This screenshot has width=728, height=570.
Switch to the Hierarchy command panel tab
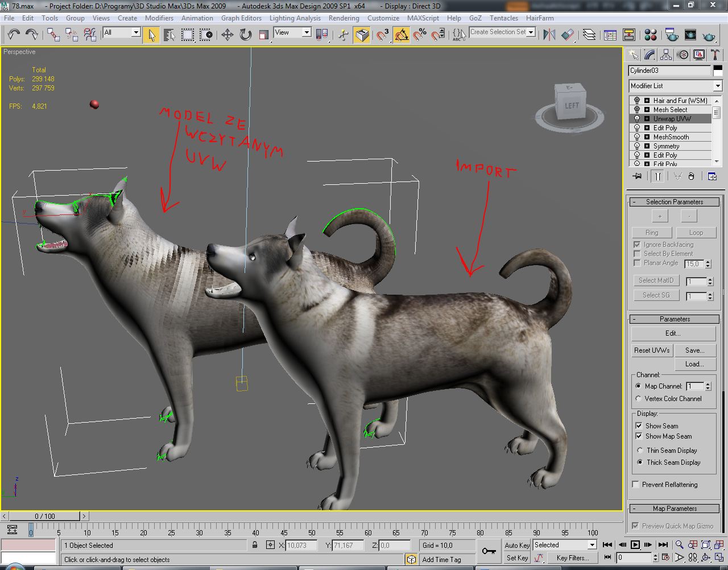pyautogui.click(x=666, y=55)
